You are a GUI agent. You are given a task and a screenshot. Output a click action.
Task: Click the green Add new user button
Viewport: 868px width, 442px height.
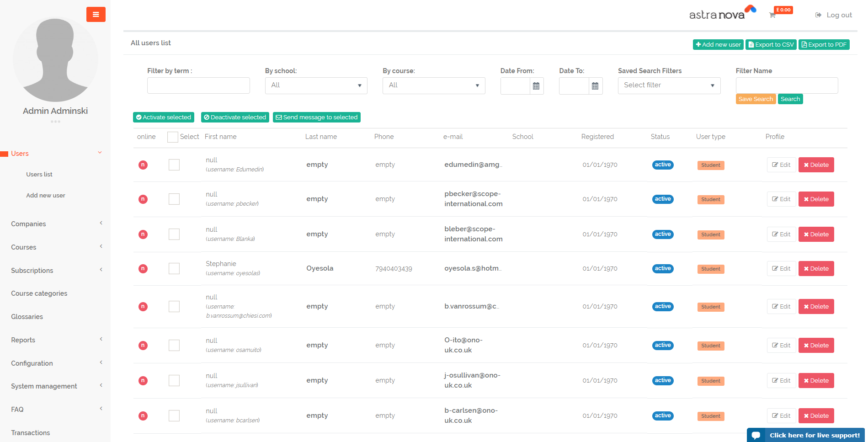point(718,45)
